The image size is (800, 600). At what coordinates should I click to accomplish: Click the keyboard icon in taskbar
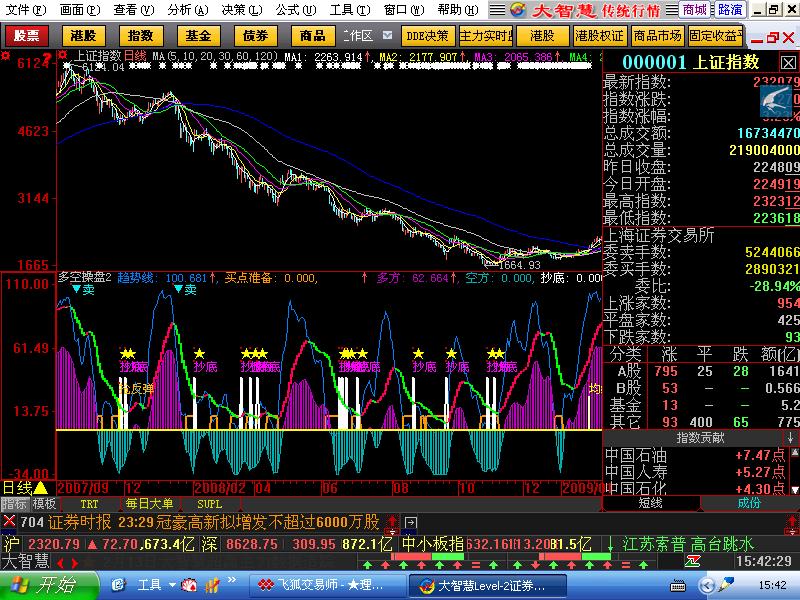677,586
